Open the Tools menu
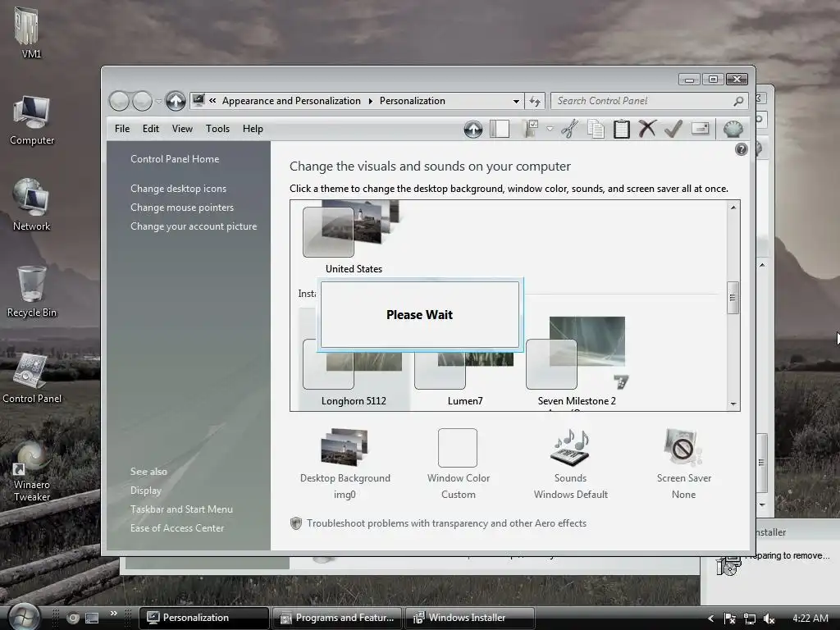This screenshot has height=630, width=840. 217,129
